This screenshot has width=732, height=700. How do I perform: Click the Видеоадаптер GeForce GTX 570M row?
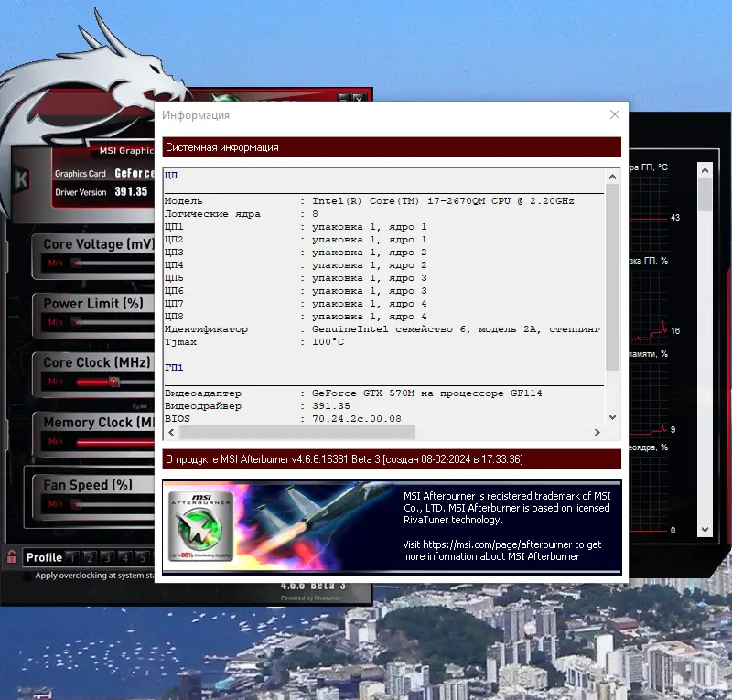coord(383,393)
